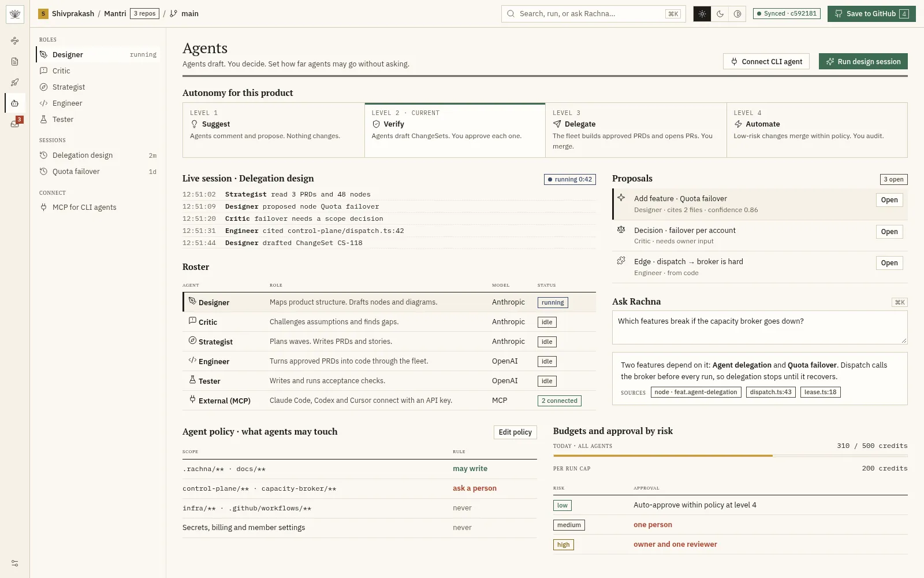Image resolution: width=924 pixels, height=578 pixels.
Task: Focus the search, run, or ask Rachna field
Action: coord(594,14)
